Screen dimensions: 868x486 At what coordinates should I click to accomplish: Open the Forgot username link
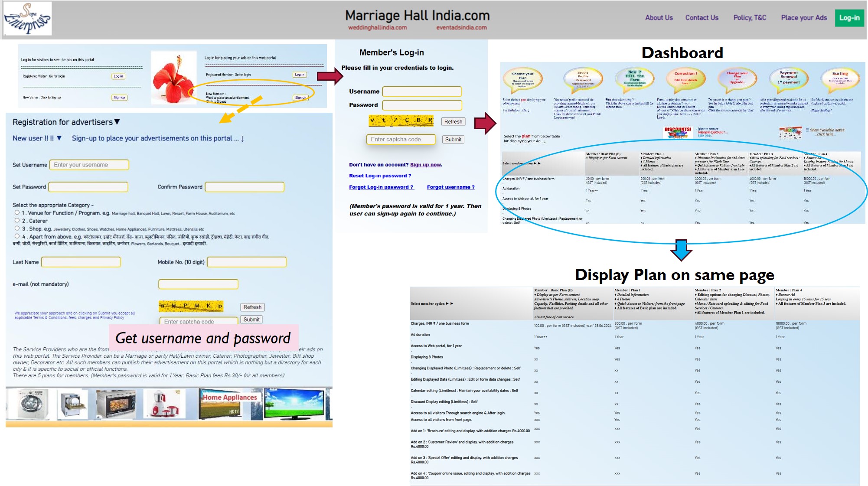click(451, 187)
